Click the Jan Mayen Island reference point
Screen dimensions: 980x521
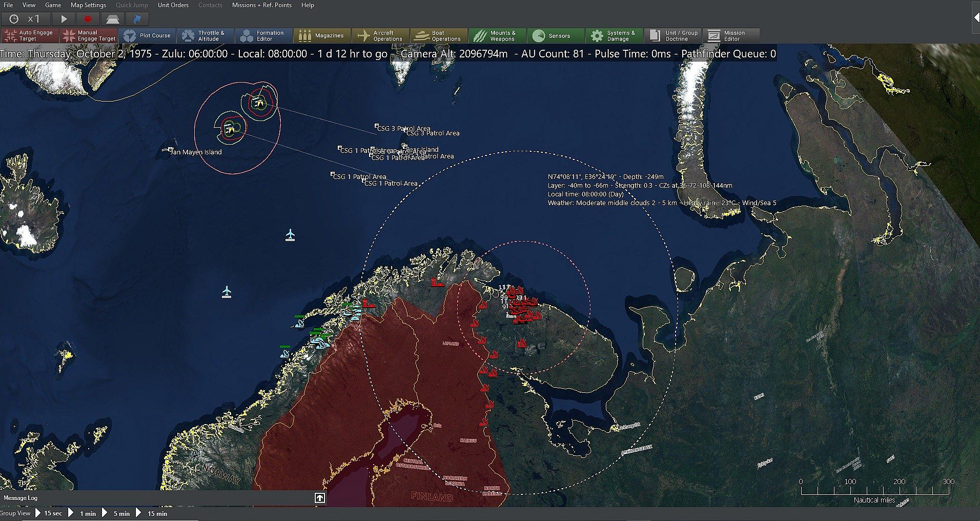(x=171, y=150)
